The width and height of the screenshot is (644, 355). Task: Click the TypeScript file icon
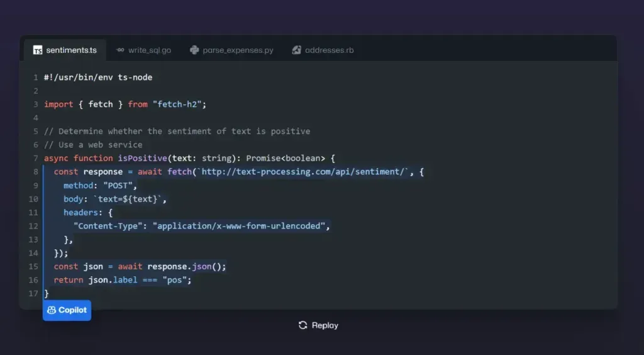click(x=38, y=50)
